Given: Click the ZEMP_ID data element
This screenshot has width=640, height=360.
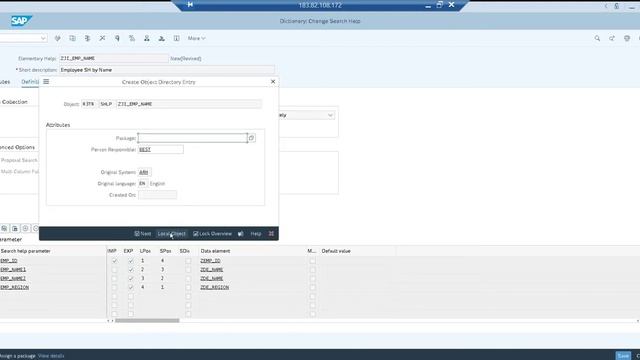Looking at the screenshot, I should point(210,260).
